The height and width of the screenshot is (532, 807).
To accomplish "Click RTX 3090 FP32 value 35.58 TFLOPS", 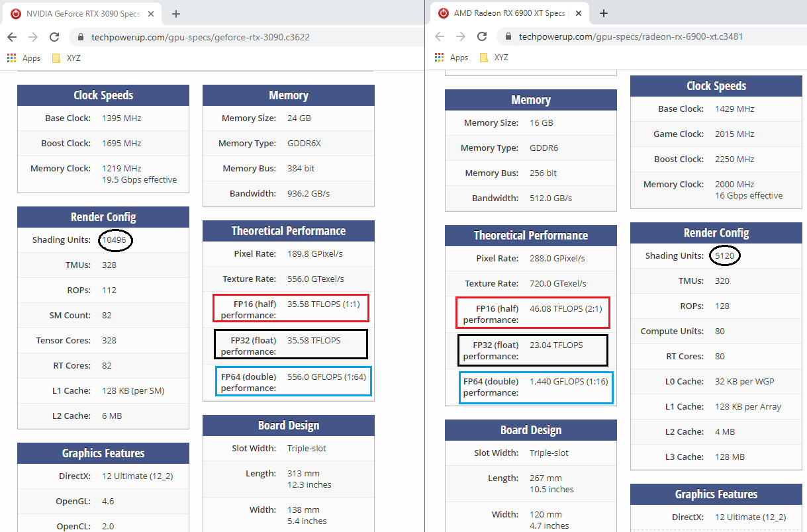I will tap(314, 340).
